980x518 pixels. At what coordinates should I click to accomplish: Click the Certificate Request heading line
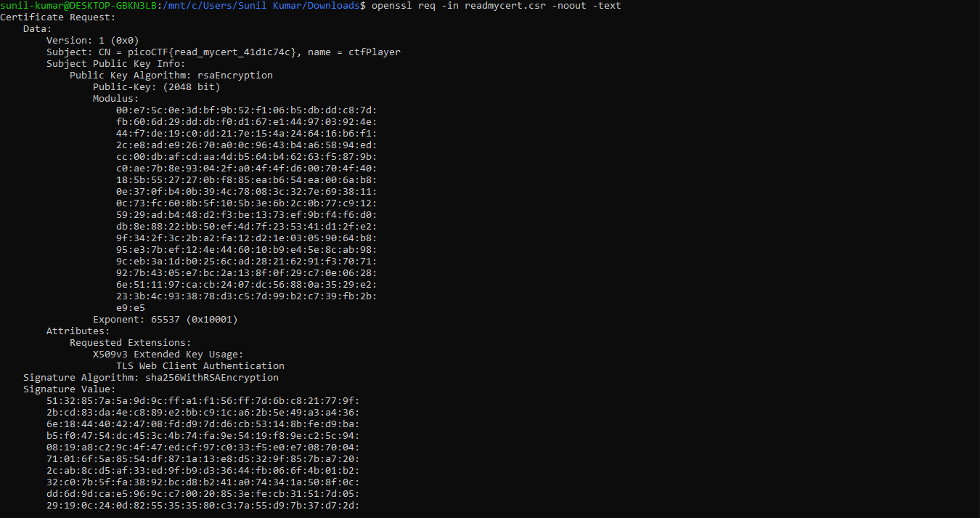58,17
